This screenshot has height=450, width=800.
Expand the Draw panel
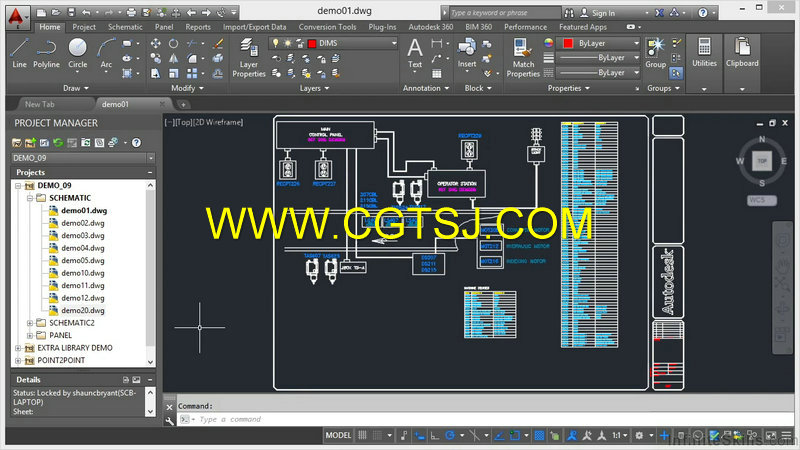76,88
